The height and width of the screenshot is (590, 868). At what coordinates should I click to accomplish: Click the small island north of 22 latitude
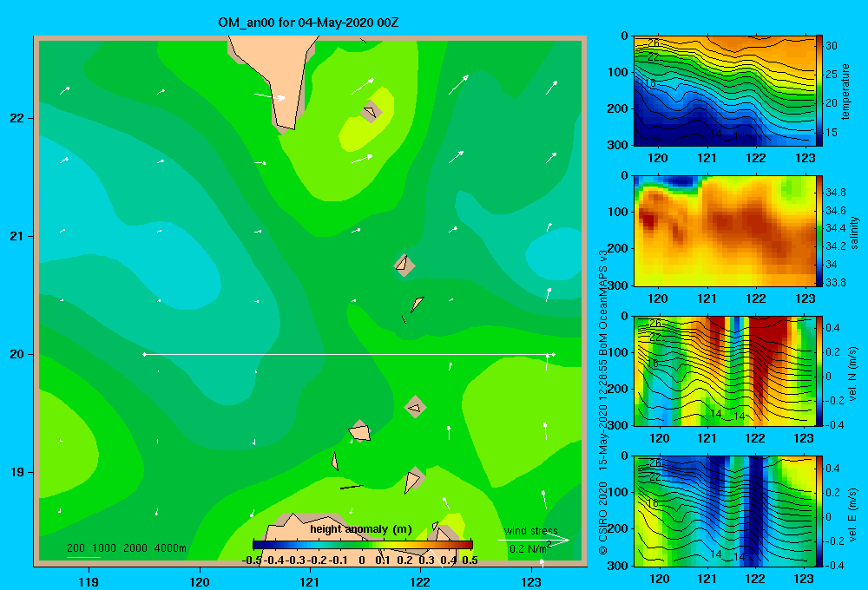click(371, 112)
